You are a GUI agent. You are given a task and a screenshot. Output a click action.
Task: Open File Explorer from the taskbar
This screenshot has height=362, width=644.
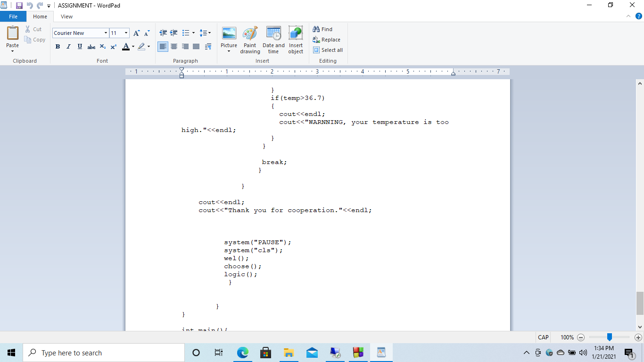point(289,353)
